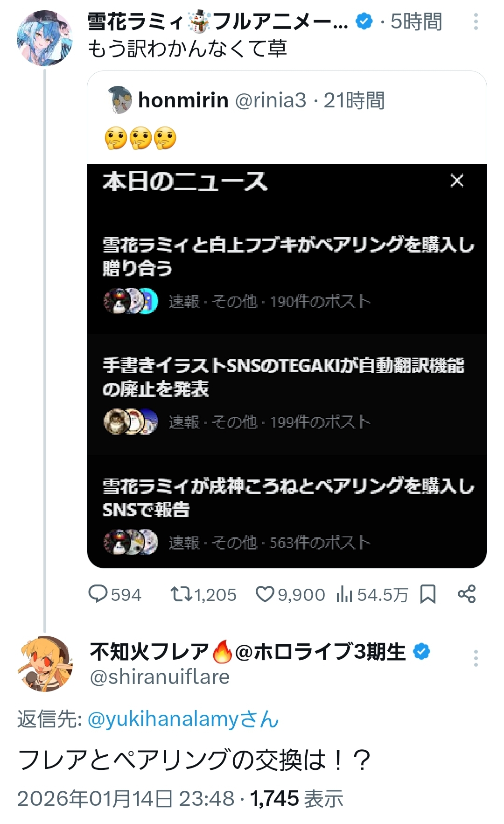Click the 1,745 表示 view count

coord(297,798)
